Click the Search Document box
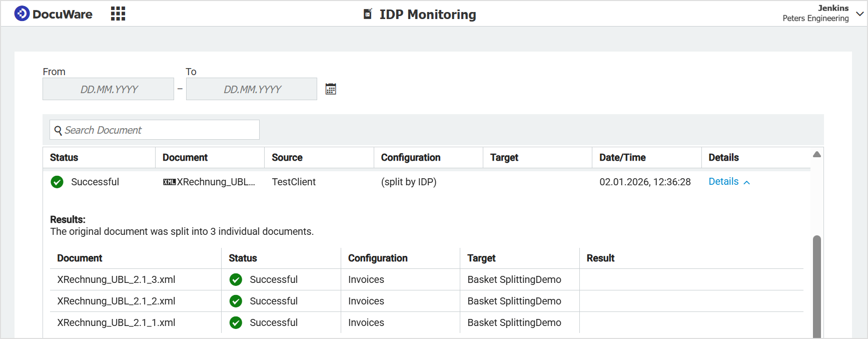This screenshot has height=339, width=868. (160, 130)
